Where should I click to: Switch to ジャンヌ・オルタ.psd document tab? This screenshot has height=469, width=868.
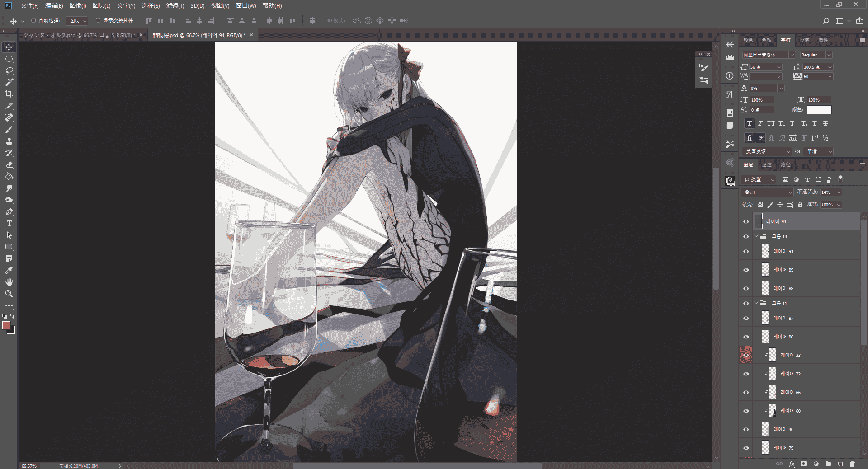coord(79,35)
